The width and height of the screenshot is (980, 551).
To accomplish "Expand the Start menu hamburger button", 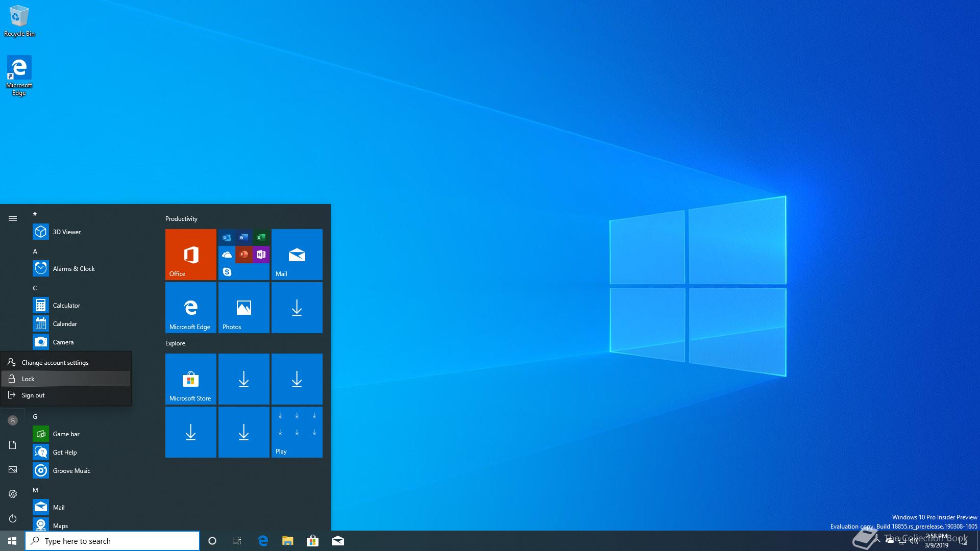I will pyautogui.click(x=13, y=218).
